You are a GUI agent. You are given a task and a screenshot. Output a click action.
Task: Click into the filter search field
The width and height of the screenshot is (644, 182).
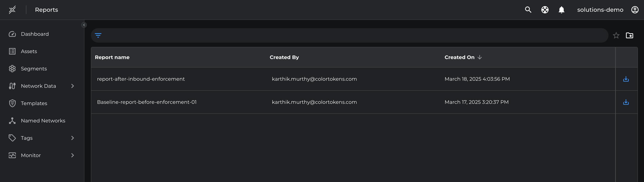click(350, 35)
